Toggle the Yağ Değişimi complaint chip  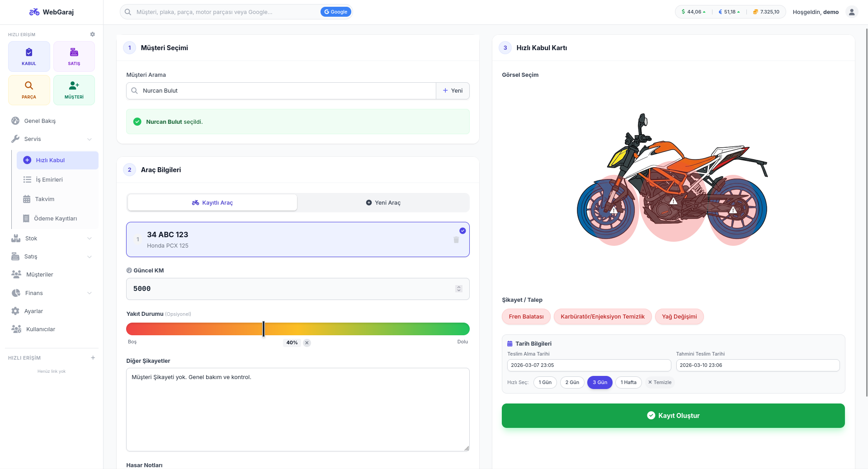pos(679,317)
